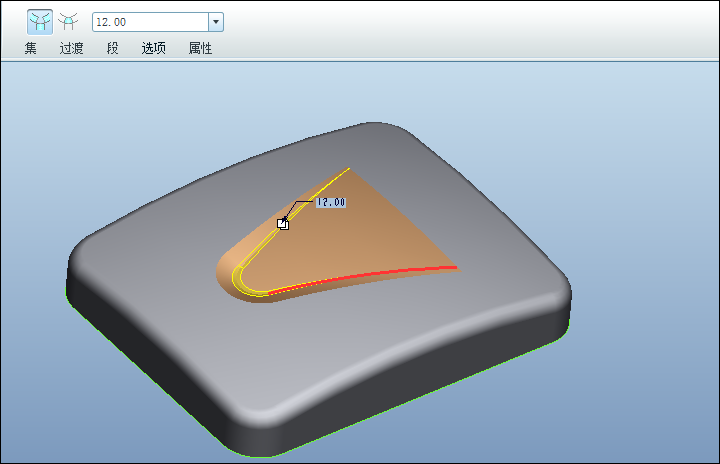Open the 属性 (Properties) tab
Screen dimensions: 720x464
pyautogui.click(x=200, y=48)
